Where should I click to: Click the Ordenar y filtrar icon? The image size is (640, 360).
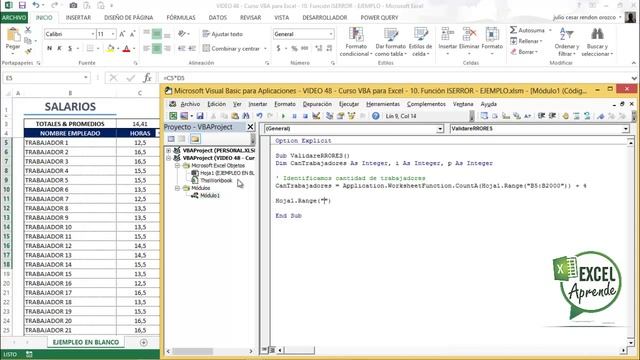(566, 34)
